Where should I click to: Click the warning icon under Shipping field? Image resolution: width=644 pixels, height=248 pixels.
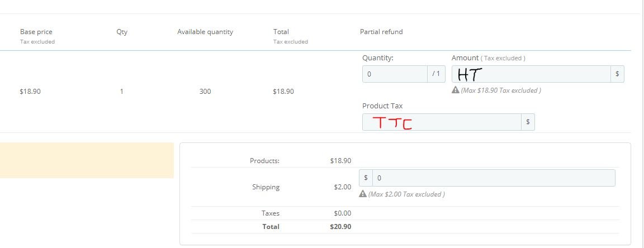(x=362, y=194)
